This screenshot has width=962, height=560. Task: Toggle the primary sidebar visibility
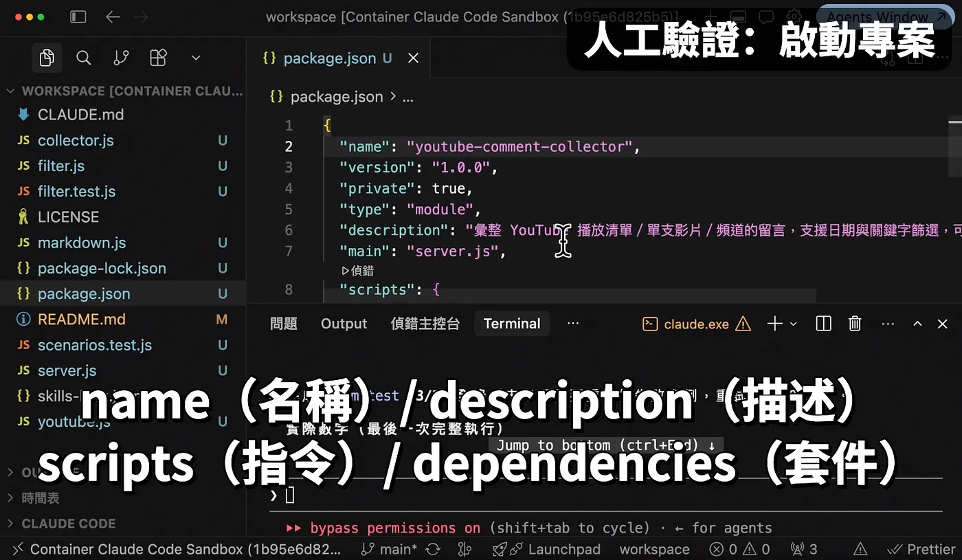(x=78, y=17)
